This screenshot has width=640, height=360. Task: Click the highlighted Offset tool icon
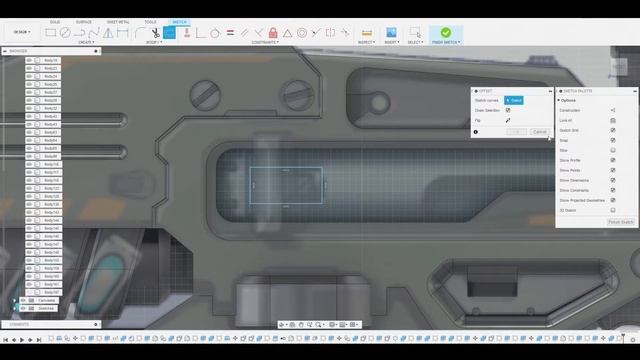[169, 33]
